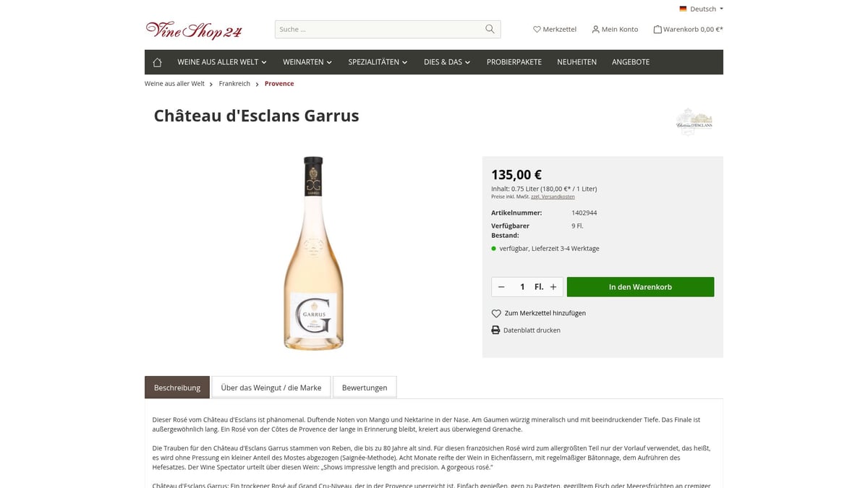The width and height of the screenshot is (868, 488).
Task: Open the Über das Weingut / die Marke tab
Action: [271, 388]
